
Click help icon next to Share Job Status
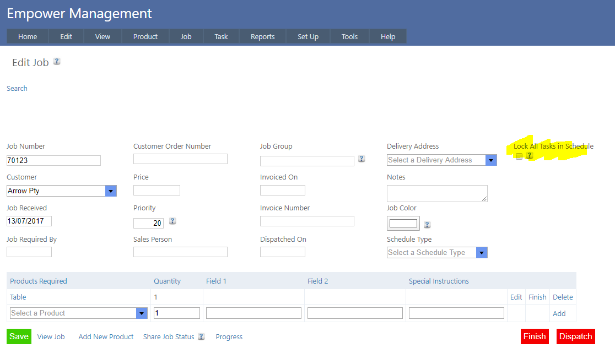201,336
